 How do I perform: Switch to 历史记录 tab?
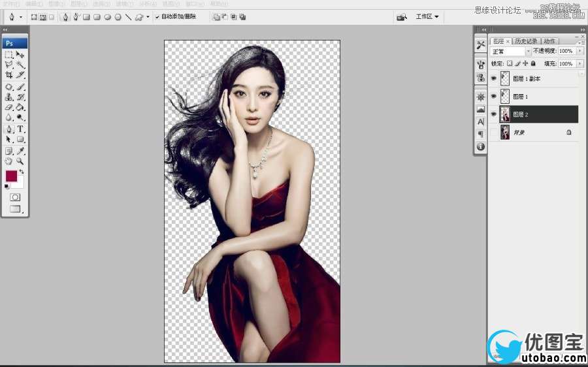(526, 41)
